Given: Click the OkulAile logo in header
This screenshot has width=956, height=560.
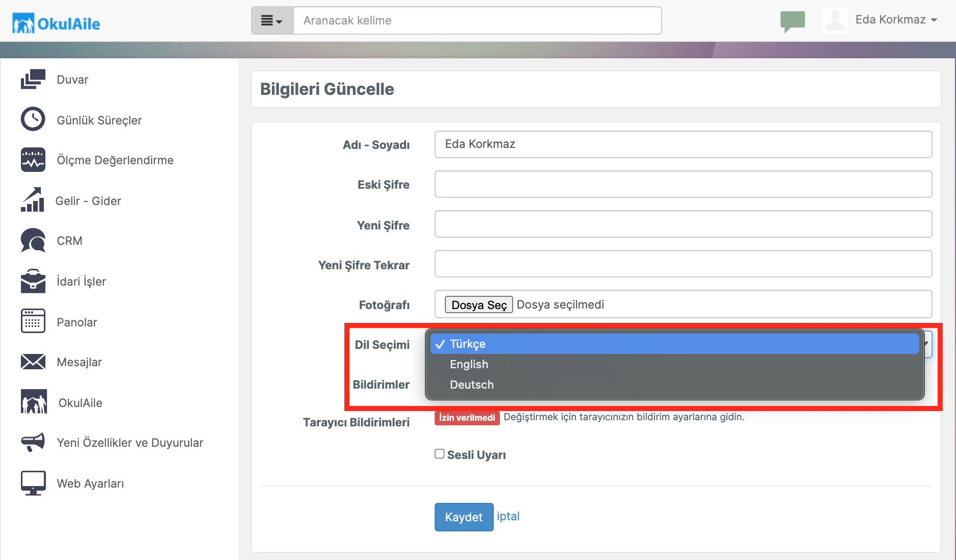Looking at the screenshot, I should click(x=56, y=23).
